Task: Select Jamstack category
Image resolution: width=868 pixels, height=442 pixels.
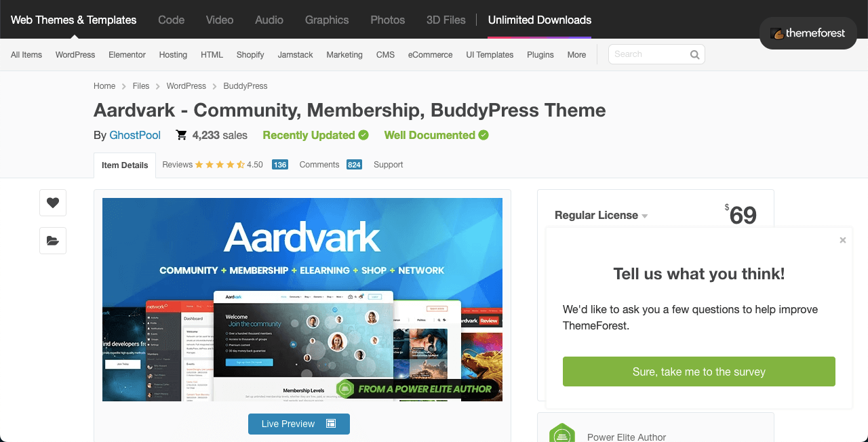Action: pos(295,55)
